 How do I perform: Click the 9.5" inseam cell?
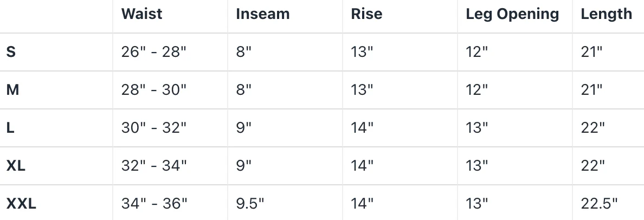250,204
